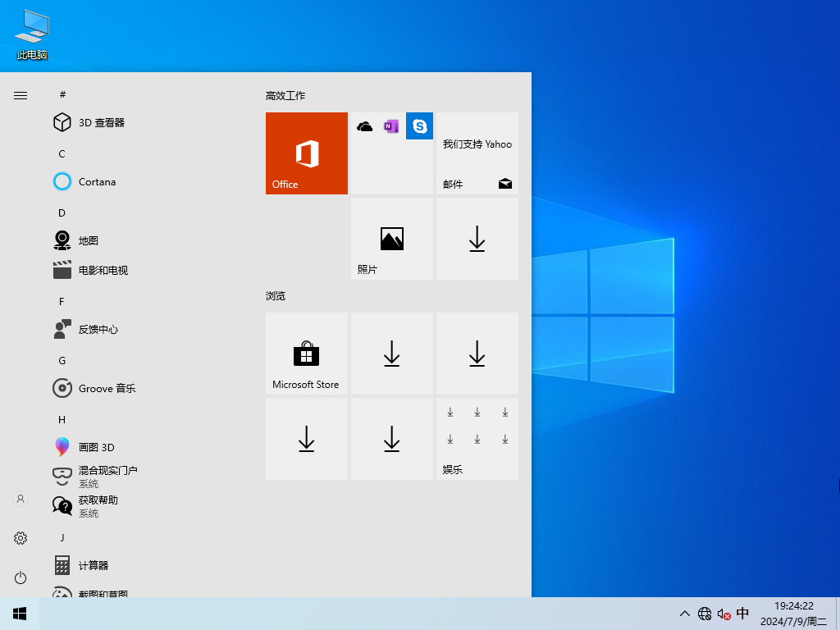Launch Cortana from the app list

[x=95, y=181]
